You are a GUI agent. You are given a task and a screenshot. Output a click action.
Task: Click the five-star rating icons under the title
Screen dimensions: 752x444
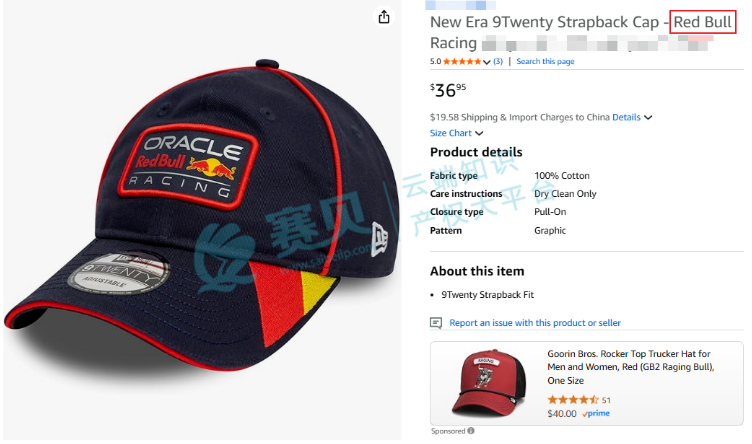461,62
